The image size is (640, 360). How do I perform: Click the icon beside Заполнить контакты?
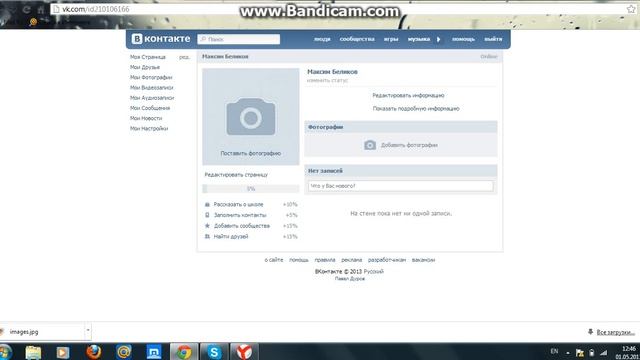tap(207, 215)
